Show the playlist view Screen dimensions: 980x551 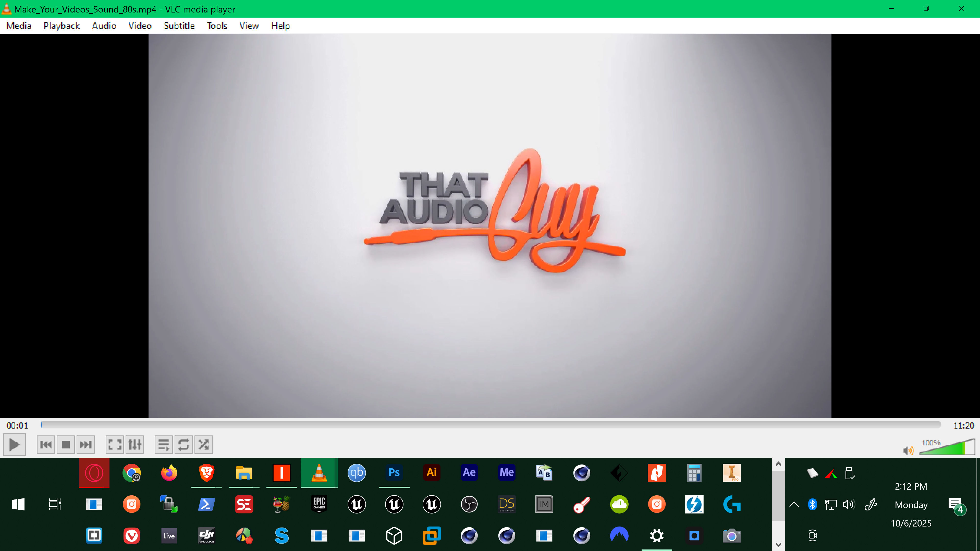164,445
